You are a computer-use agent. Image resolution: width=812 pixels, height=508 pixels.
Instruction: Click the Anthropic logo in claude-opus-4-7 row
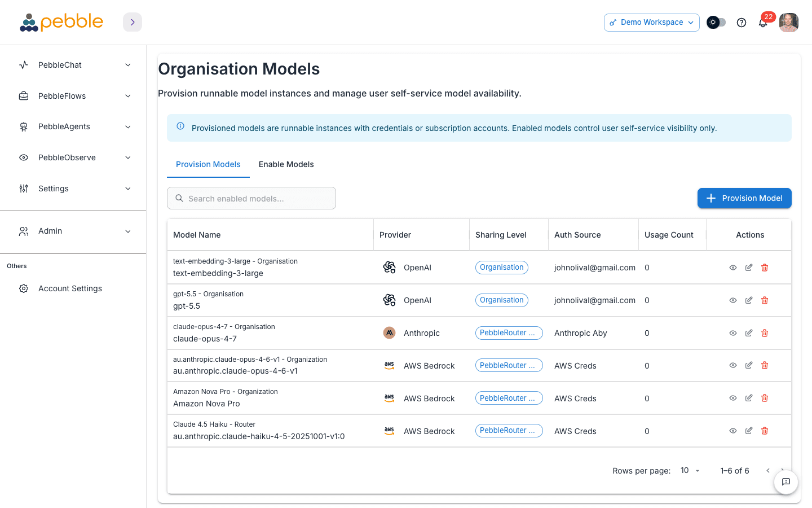(389, 333)
